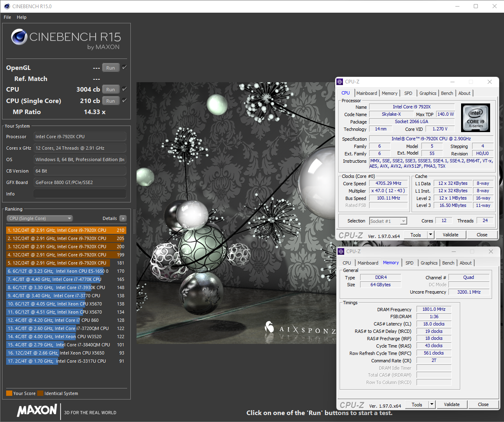
Task: Open the CPU (Single Core) ranking dropdown
Action: pyautogui.click(x=40, y=218)
